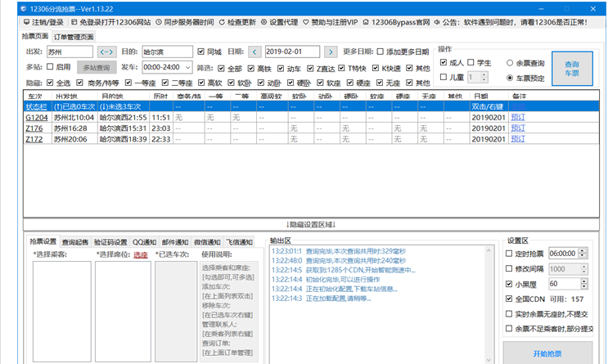608x364 pixels.
Task: Click the 注销/登录 toolbar item
Action: tap(43, 22)
